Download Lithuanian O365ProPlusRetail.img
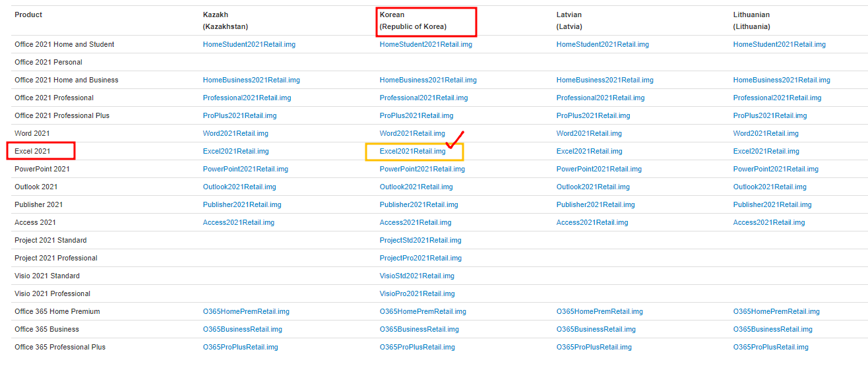 coord(771,347)
